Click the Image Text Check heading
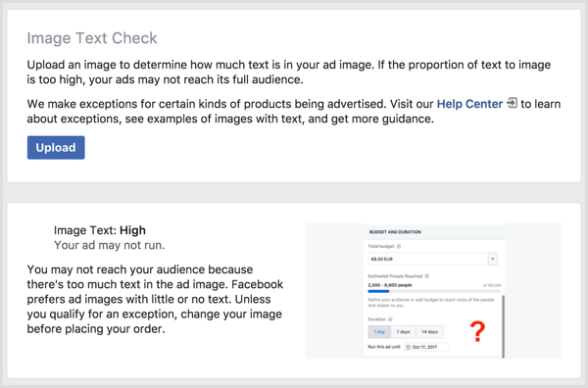The image size is (588, 388). (92, 38)
